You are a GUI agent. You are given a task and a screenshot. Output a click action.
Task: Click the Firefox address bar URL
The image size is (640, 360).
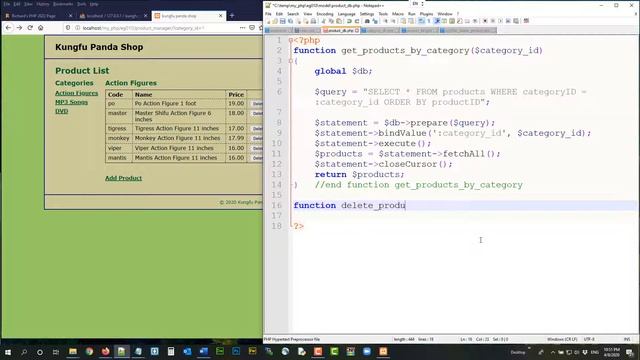click(x=143, y=28)
